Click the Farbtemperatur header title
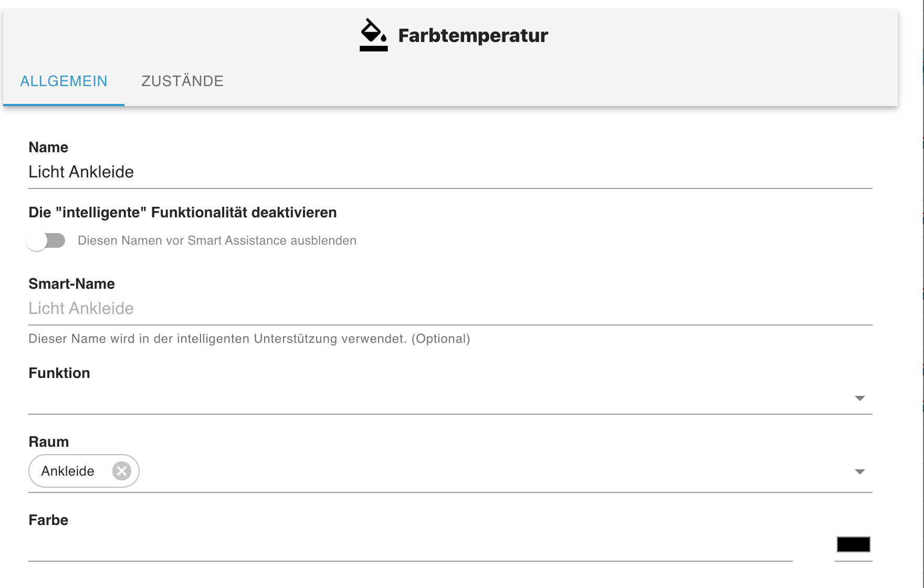924x588 pixels. click(x=473, y=36)
